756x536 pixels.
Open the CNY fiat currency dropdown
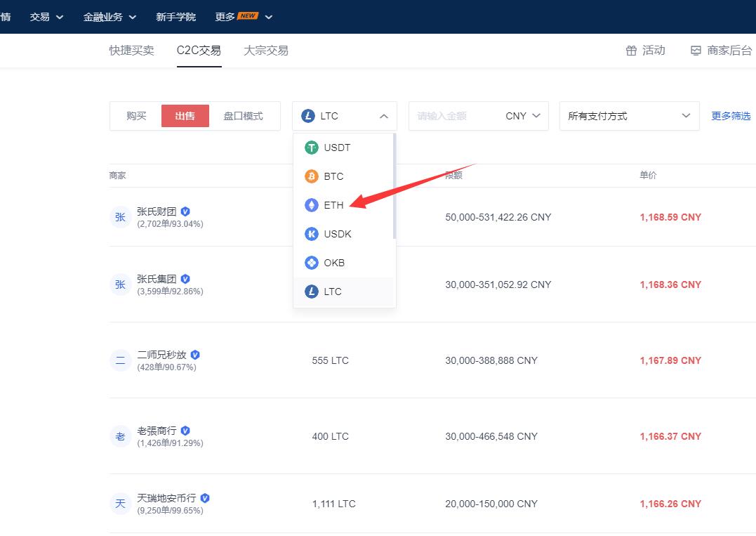523,116
